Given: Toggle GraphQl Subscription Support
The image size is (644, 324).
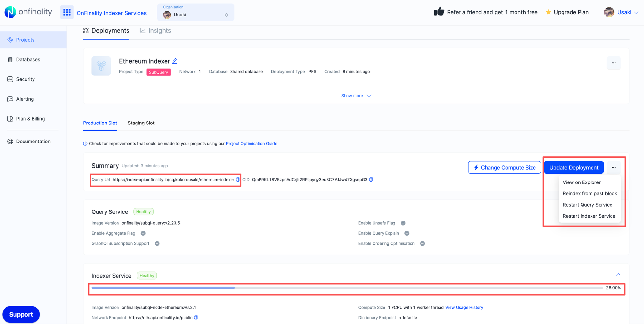Looking at the screenshot, I should (x=157, y=243).
